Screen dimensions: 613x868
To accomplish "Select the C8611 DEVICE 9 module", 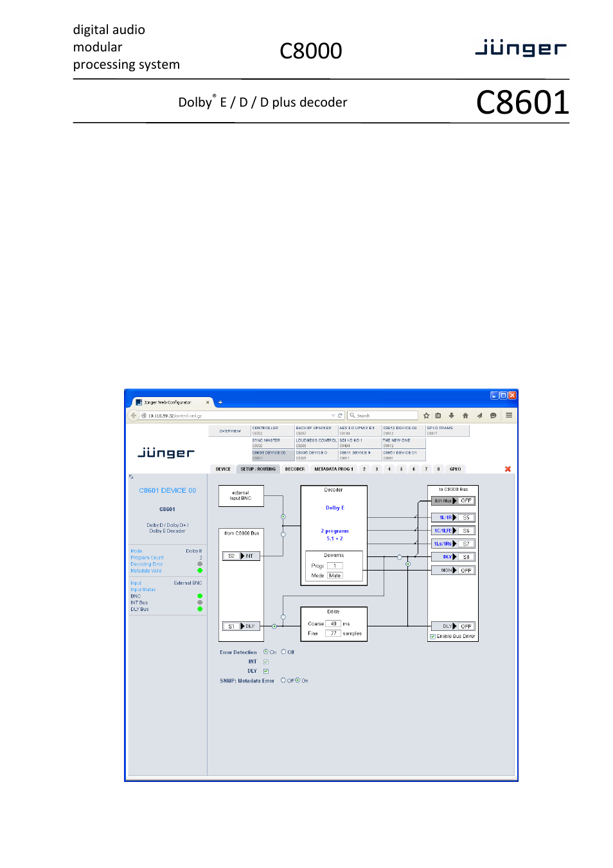I will click(360, 455).
